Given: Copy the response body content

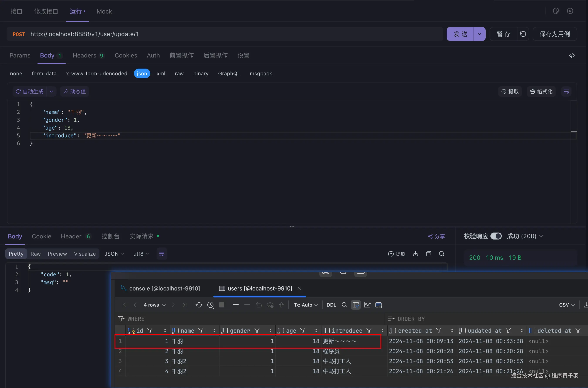Looking at the screenshot, I should pyautogui.click(x=428, y=254).
